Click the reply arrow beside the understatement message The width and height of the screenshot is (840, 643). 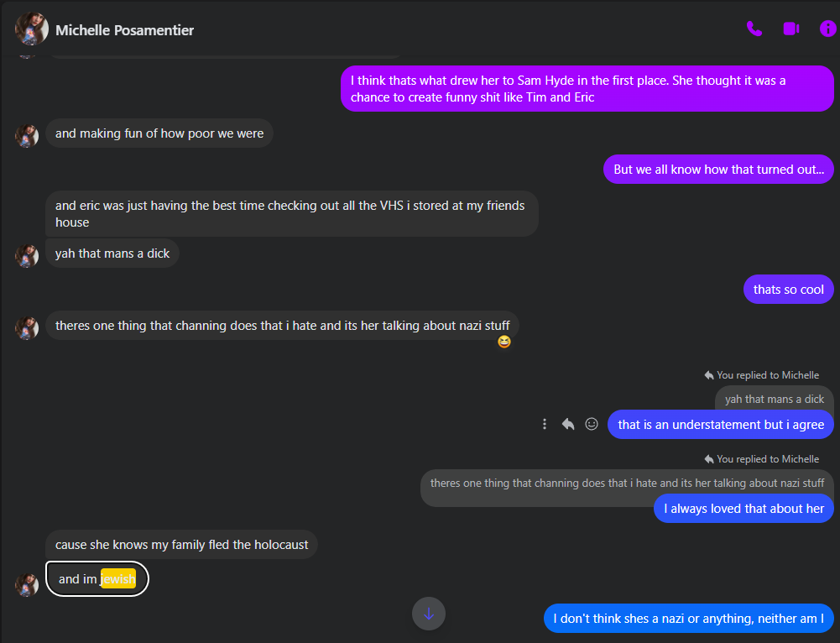[x=568, y=425]
